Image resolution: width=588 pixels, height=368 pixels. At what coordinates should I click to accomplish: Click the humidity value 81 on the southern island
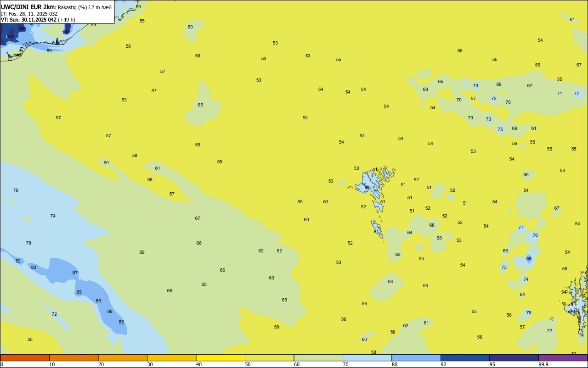click(x=376, y=231)
